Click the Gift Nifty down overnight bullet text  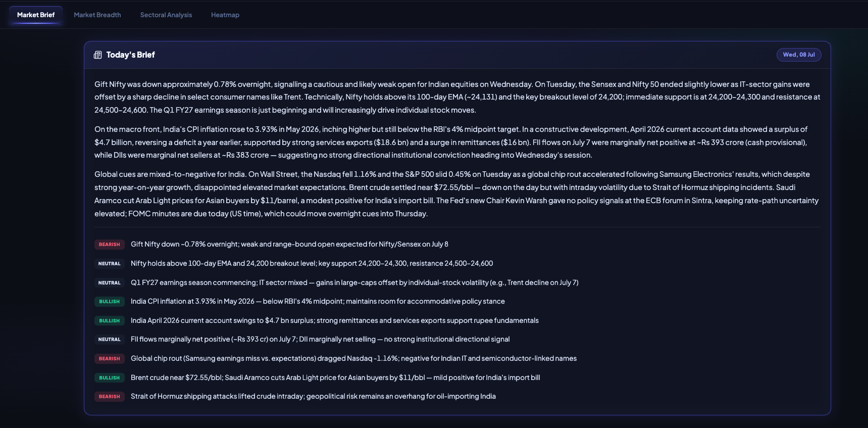point(289,244)
